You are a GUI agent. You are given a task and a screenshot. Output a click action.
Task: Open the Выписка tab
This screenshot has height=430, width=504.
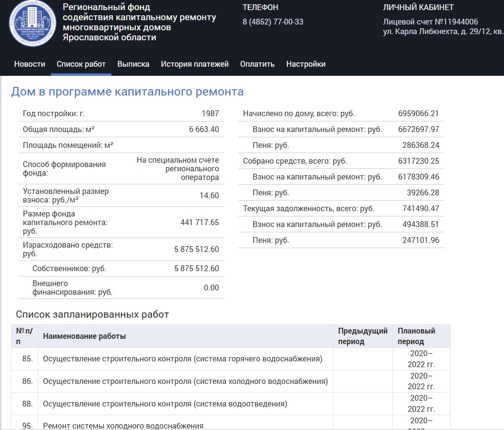click(134, 64)
